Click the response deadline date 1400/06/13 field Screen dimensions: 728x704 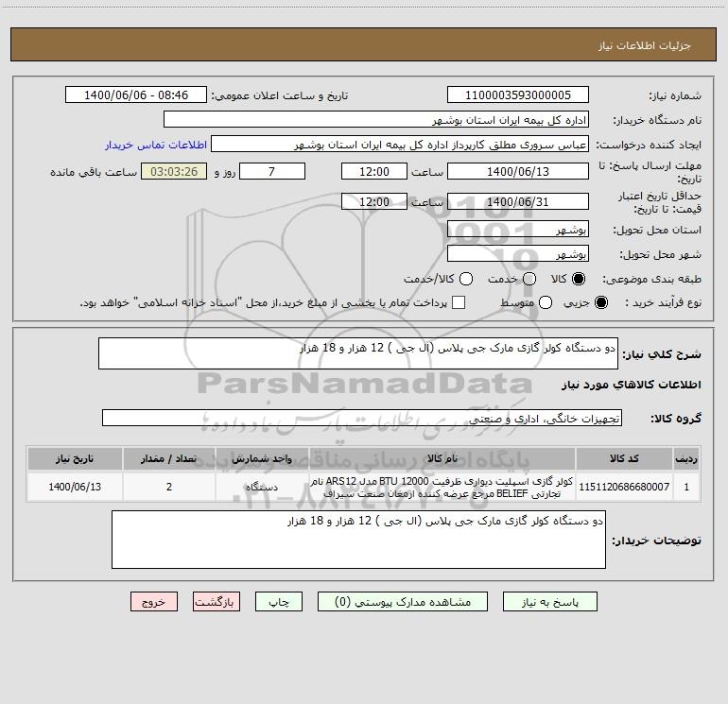pyautogui.click(x=518, y=171)
